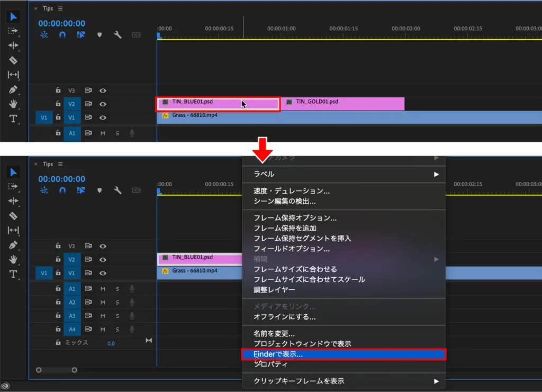The height and width of the screenshot is (392, 542).
Task: Click the mix track end-point icon
Action: click(x=149, y=341)
